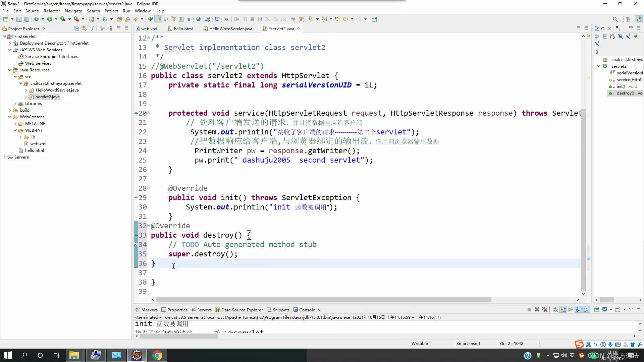
Task: Expand the Servers tree node in explorer
Action: pos(4,157)
